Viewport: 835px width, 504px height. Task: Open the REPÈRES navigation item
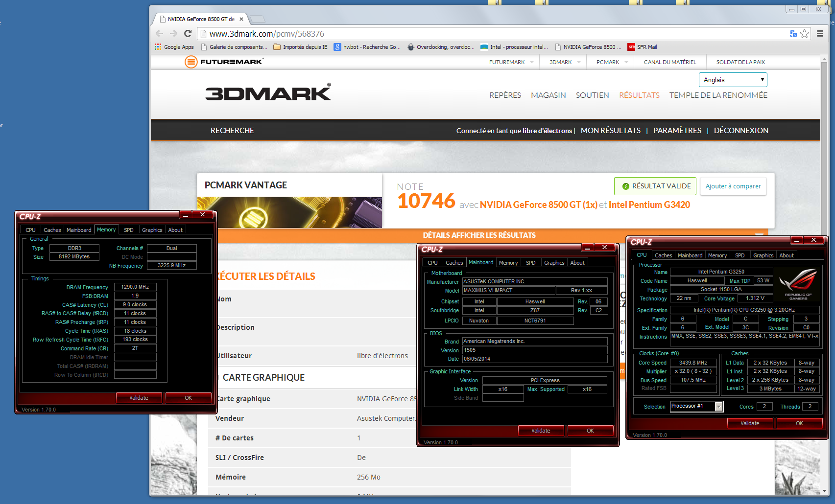click(505, 95)
